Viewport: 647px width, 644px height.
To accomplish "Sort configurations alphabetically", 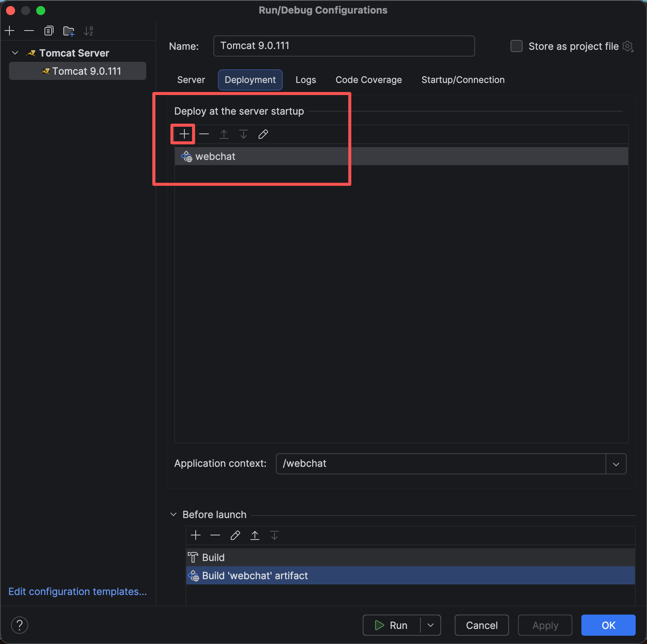I will [89, 31].
